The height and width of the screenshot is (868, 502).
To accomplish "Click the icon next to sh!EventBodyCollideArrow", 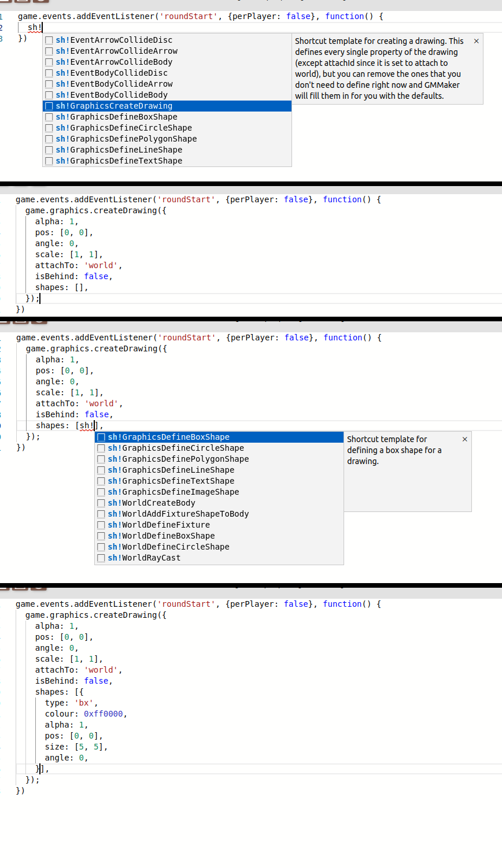I will [x=49, y=84].
